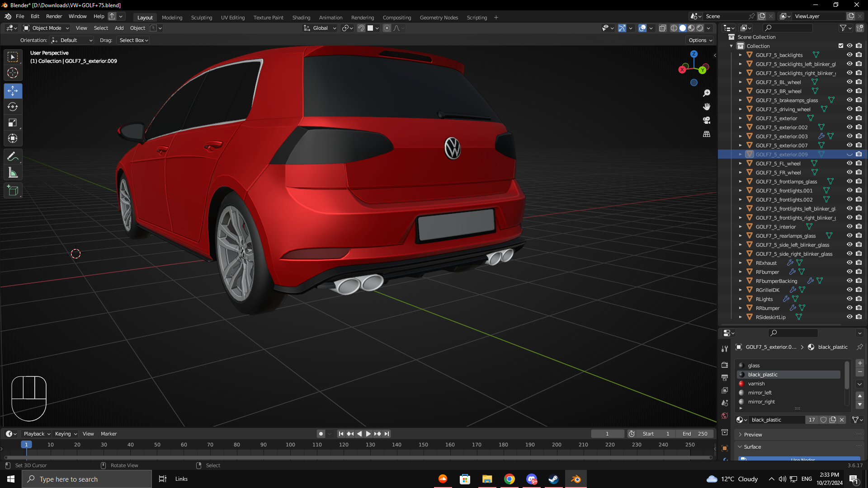The height and width of the screenshot is (488, 868).
Task: Expand the Preview panel section
Action: tap(753, 435)
